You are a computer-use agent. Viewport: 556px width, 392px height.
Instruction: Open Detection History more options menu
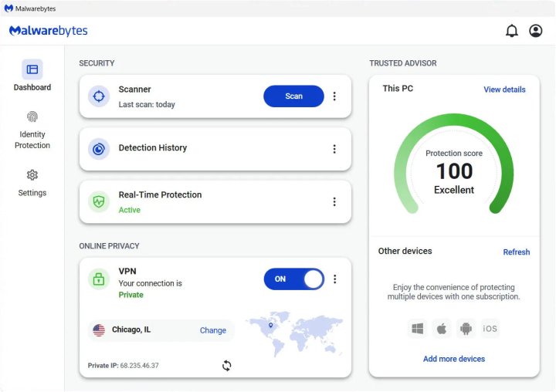coord(334,149)
